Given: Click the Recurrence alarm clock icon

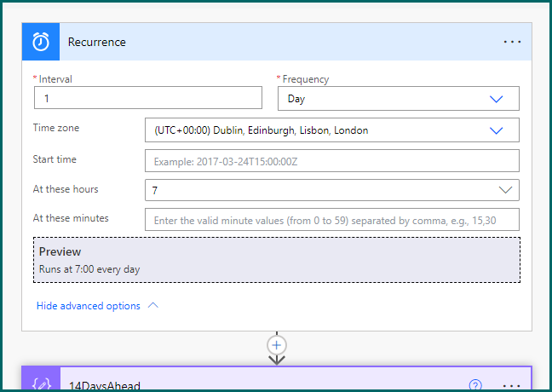Looking at the screenshot, I should click(x=41, y=42).
